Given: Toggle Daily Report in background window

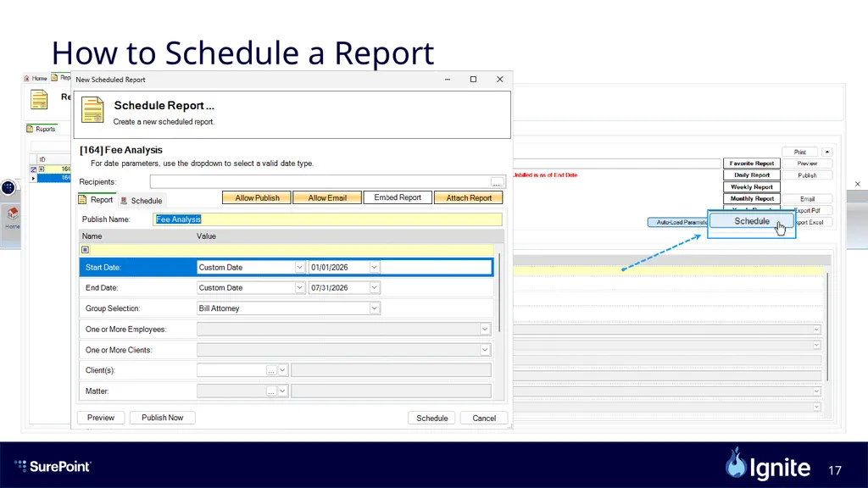Looking at the screenshot, I should (752, 175).
